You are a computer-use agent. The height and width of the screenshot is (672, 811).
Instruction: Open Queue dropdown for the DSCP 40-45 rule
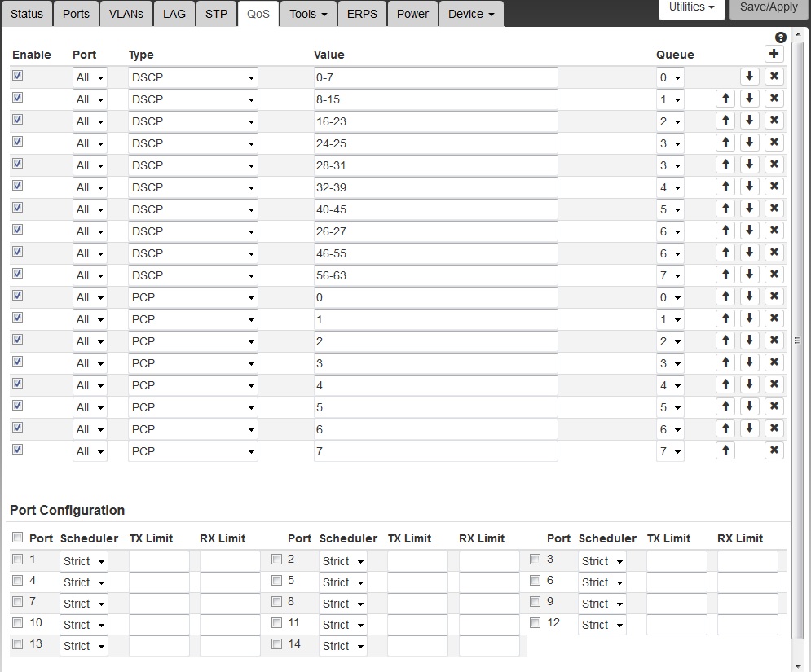tap(670, 209)
